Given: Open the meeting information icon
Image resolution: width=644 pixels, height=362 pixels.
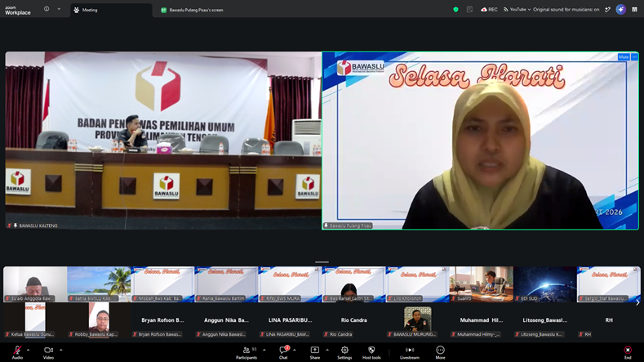Looking at the screenshot, I should [47, 9].
